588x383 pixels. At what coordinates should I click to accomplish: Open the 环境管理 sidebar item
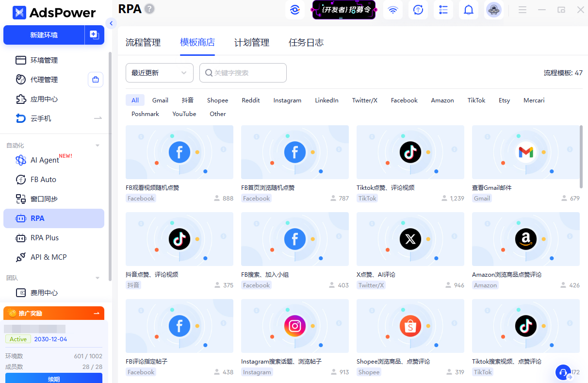coord(54,60)
